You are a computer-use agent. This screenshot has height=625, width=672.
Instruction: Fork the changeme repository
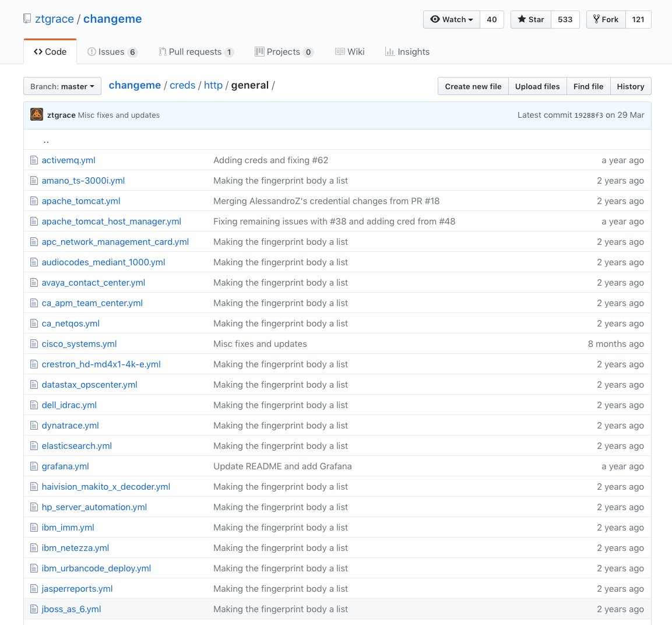click(606, 19)
